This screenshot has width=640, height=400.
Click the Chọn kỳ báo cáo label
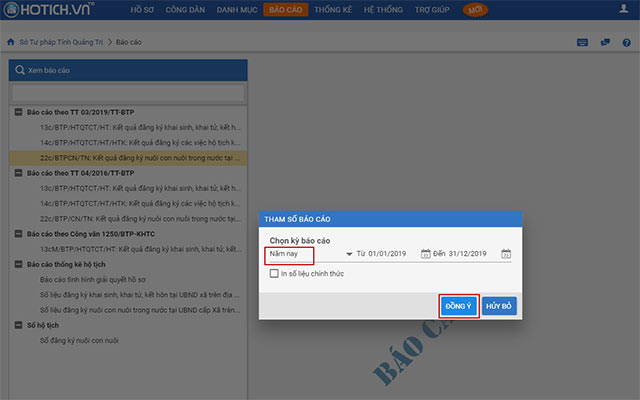(300, 240)
